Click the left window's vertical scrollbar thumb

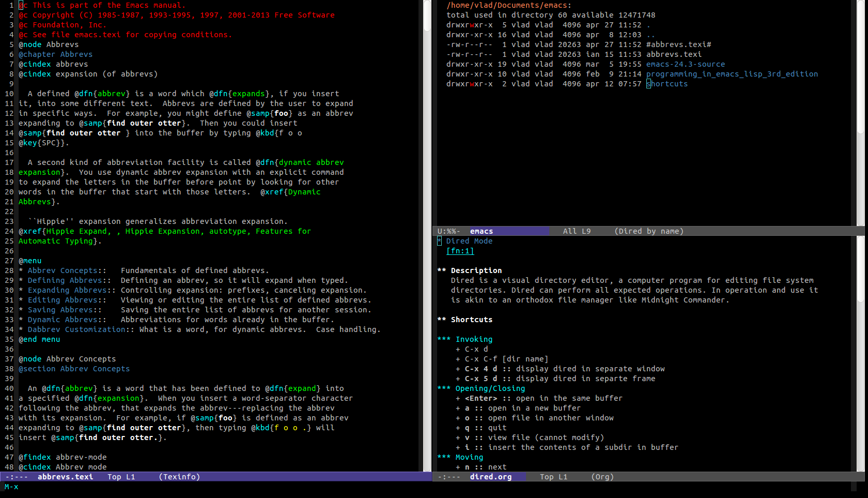coord(427,16)
